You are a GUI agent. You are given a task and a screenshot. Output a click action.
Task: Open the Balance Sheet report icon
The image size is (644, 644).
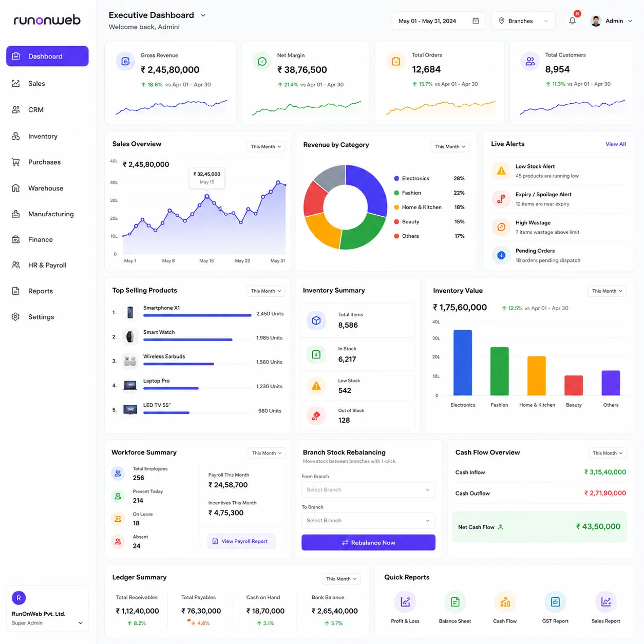point(455,602)
